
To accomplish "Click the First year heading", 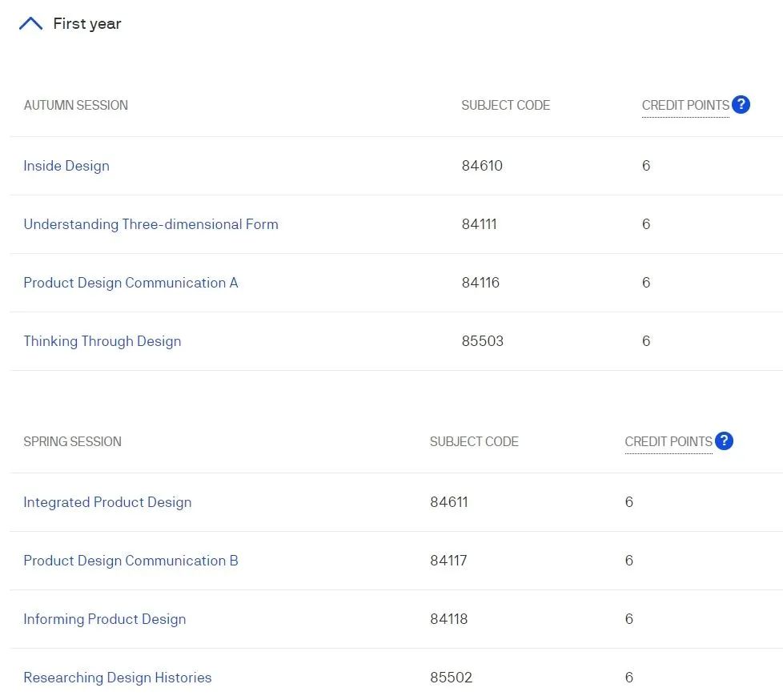I will point(87,23).
